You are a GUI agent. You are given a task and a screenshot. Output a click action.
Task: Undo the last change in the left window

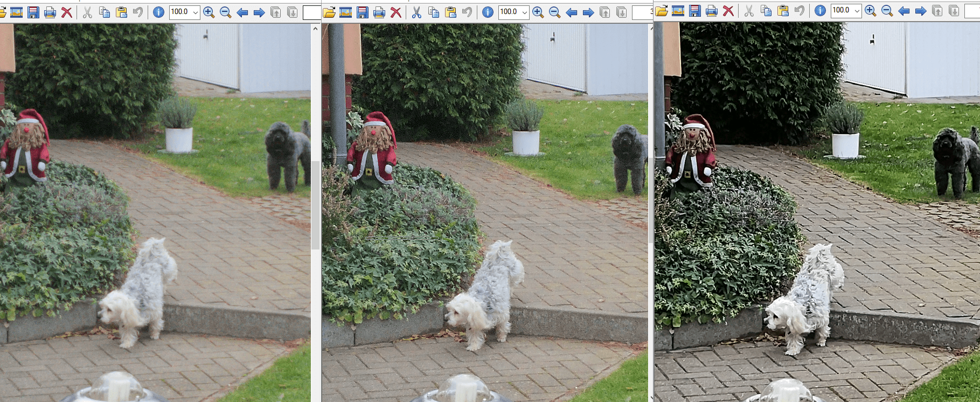tap(138, 12)
